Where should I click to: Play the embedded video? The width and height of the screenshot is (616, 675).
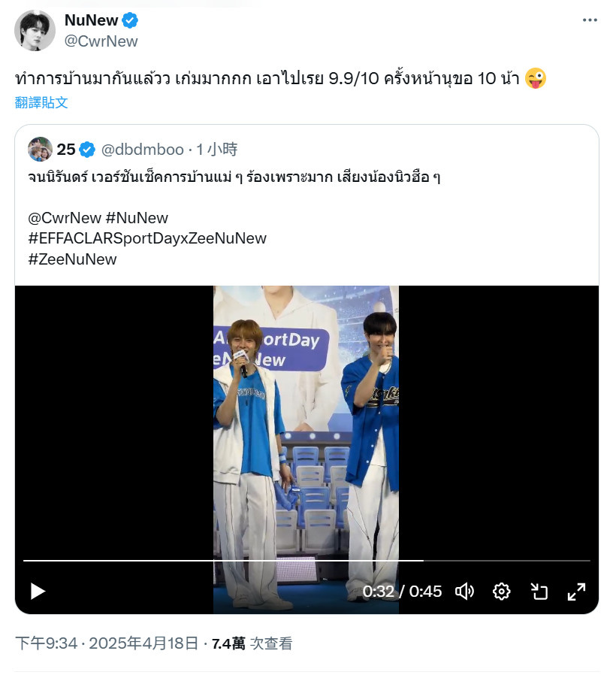click(x=38, y=591)
